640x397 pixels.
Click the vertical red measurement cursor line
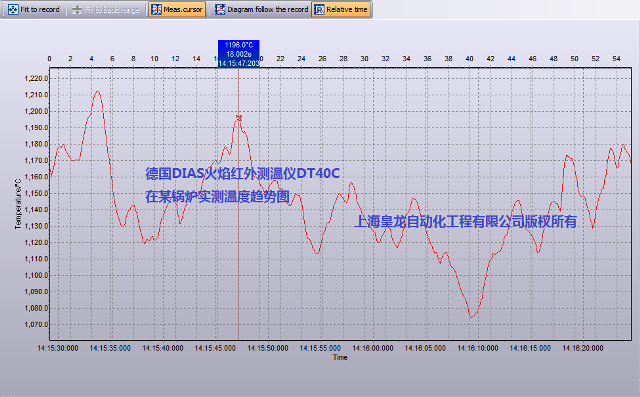coord(239,228)
